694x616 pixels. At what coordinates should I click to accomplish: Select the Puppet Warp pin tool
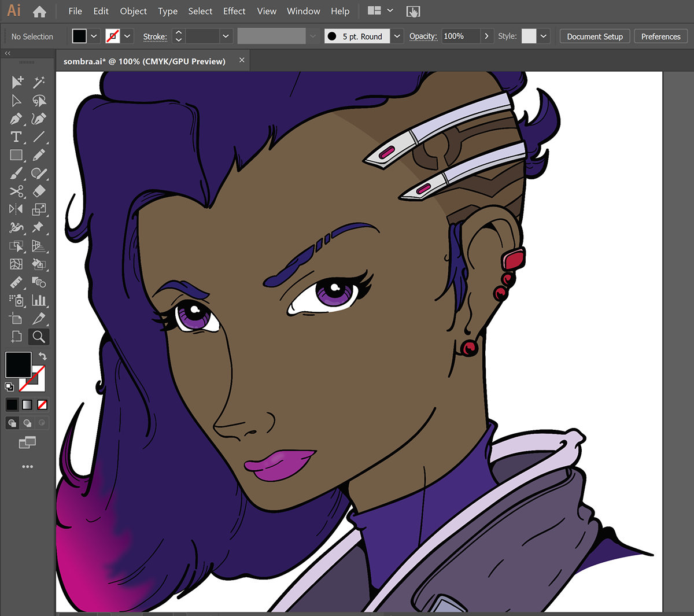39,227
